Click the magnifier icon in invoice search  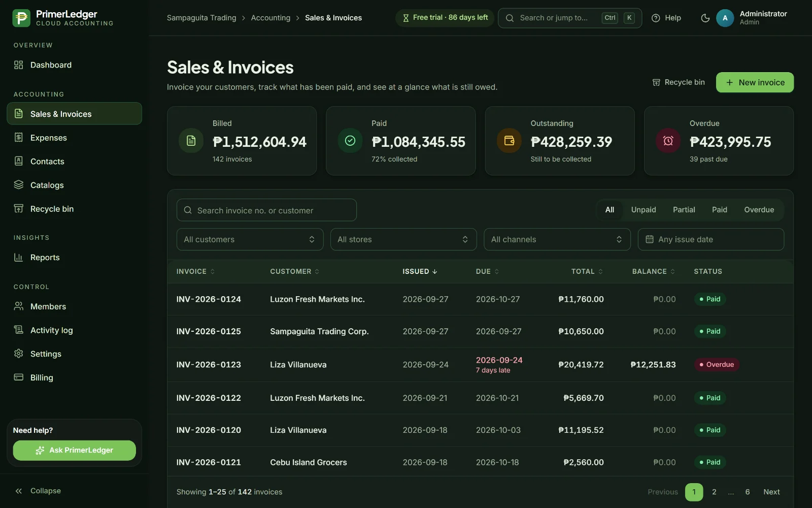(188, 210)
